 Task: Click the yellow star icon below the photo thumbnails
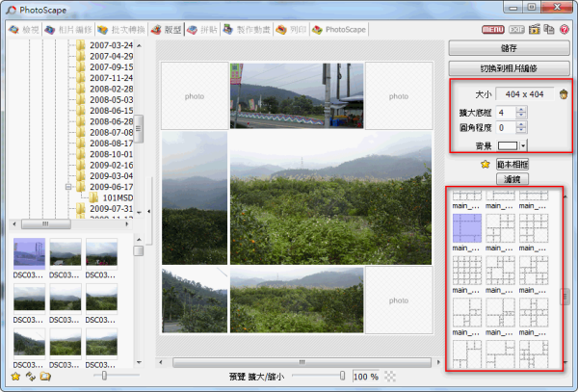[x=15, y=377]
